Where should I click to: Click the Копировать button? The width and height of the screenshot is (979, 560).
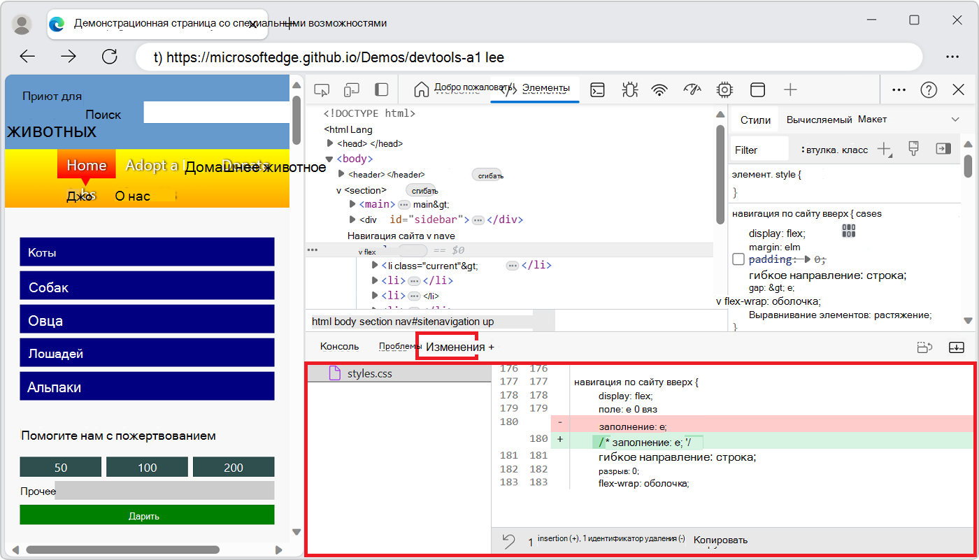coord(720,540)
